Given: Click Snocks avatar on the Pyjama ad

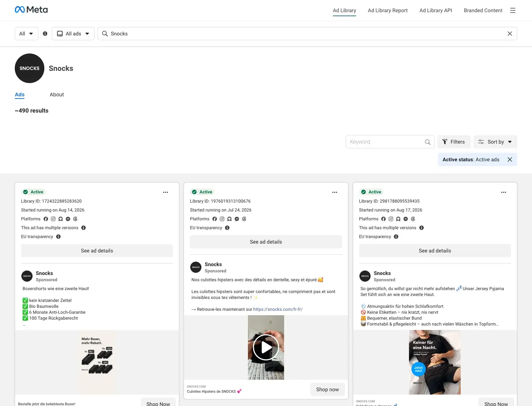Looking at the screenshot, I should click(x=365, y=276).
